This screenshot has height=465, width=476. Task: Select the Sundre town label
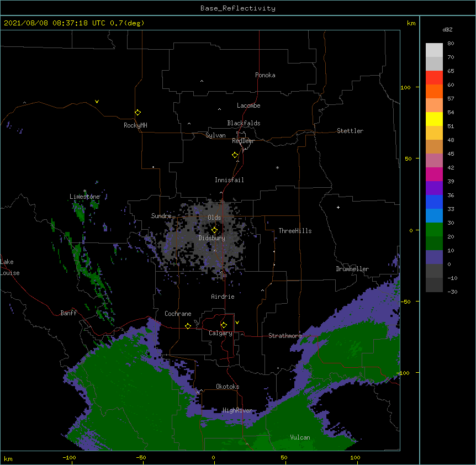[161, 216]
